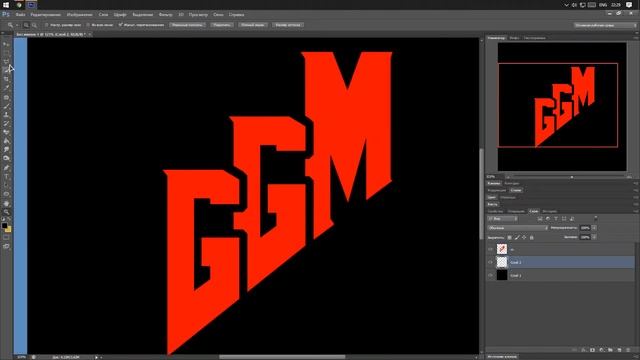640x360 pixels.
Task: Open the layer filter kind dropdown
Action: coord(503,219)
